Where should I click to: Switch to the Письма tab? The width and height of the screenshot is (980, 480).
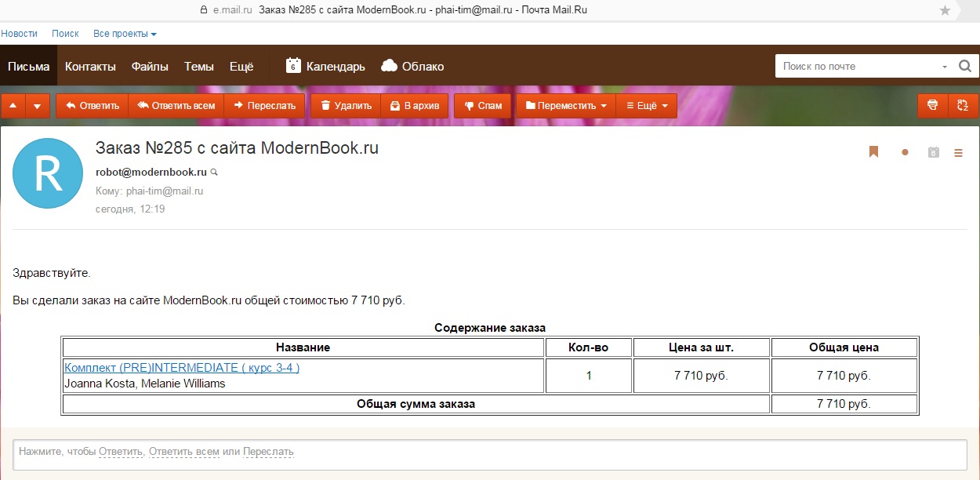pos(29,67)
